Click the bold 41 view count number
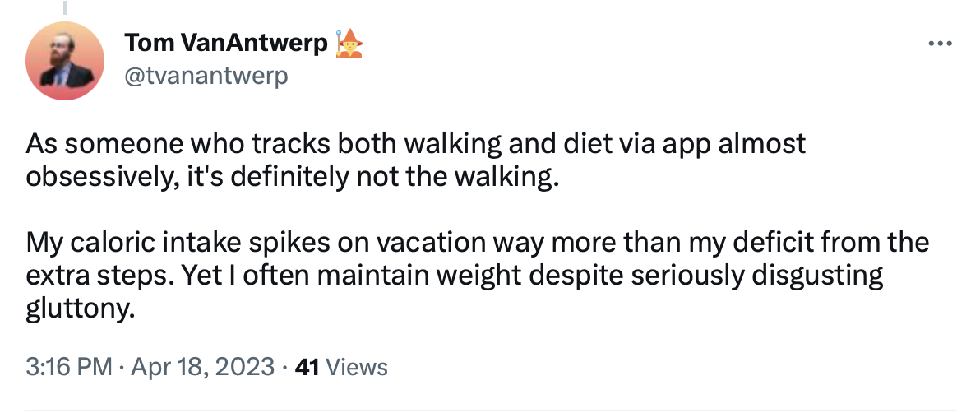The height and width of the screenshot is (413, 980). [x=307, y=367]
